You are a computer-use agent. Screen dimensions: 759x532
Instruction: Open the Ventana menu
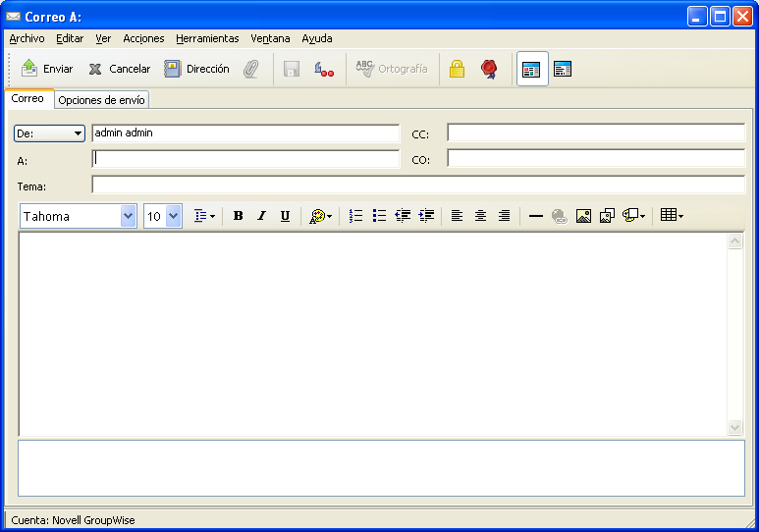click(x=270, y=38)
